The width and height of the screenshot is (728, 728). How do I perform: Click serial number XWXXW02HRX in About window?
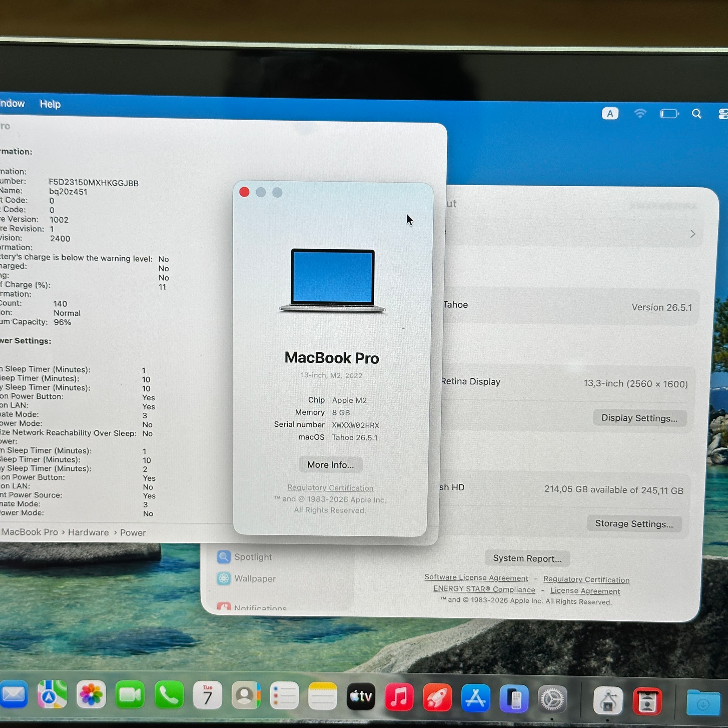pyautogui.click(x=355, y=425)
